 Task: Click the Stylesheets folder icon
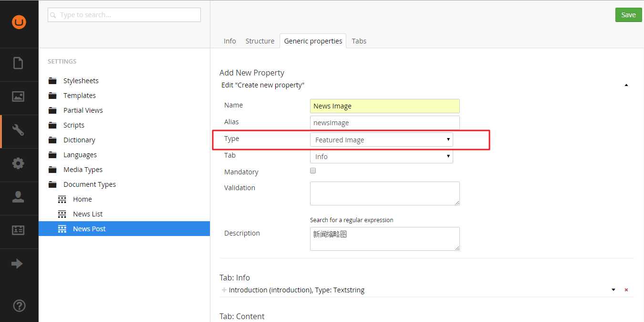coord(52,81)
